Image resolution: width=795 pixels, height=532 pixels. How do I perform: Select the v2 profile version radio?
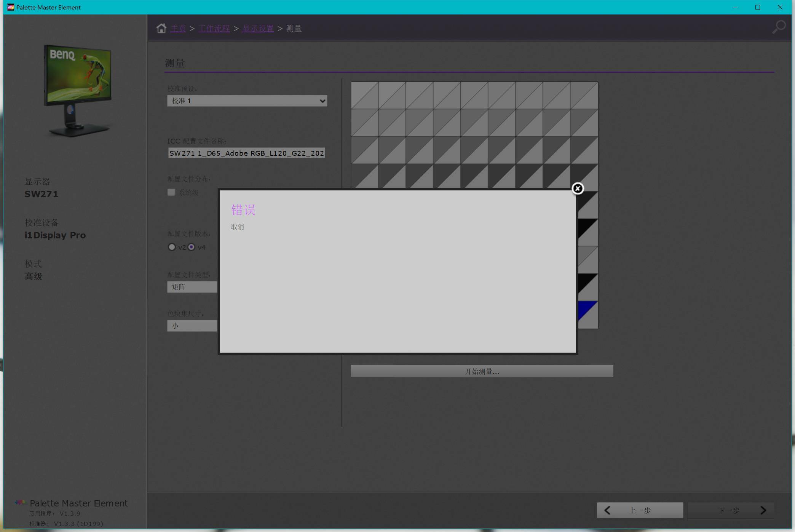coord(172,247)
